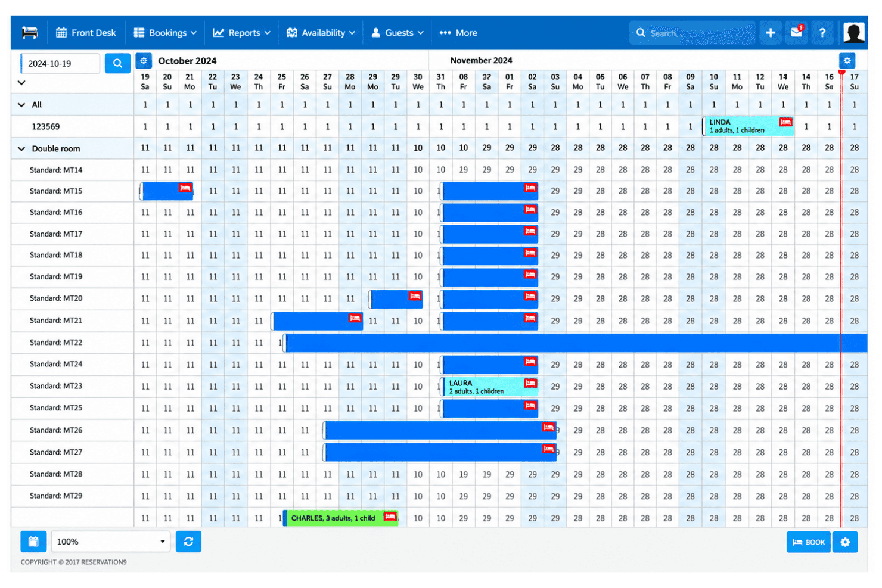882x588 pixels.
Task: Click the BOOK button
Action: 808,542
